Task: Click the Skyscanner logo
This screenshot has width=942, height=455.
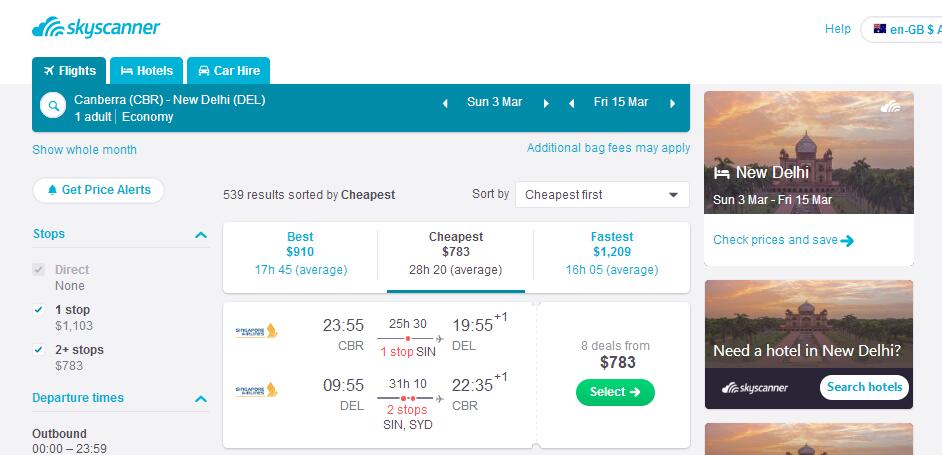Action: tap(96, 28)
